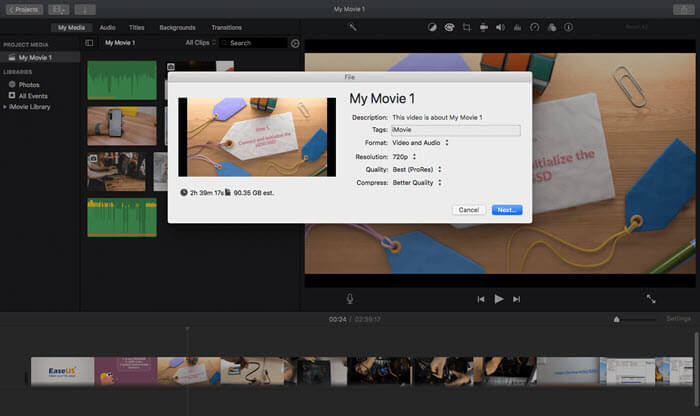
Task: Click the Tags input field
Action: point(455,130)
